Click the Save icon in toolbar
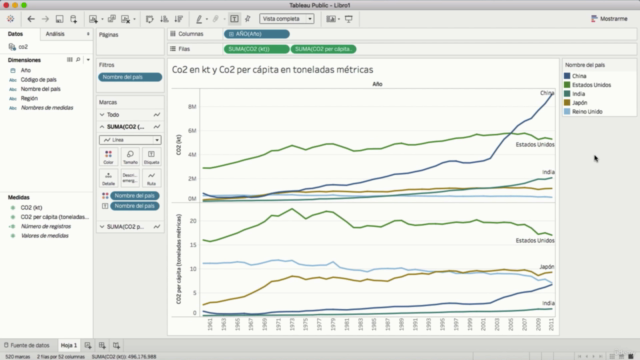This screenshot has height=360, width=640. (x=59, y=19)
